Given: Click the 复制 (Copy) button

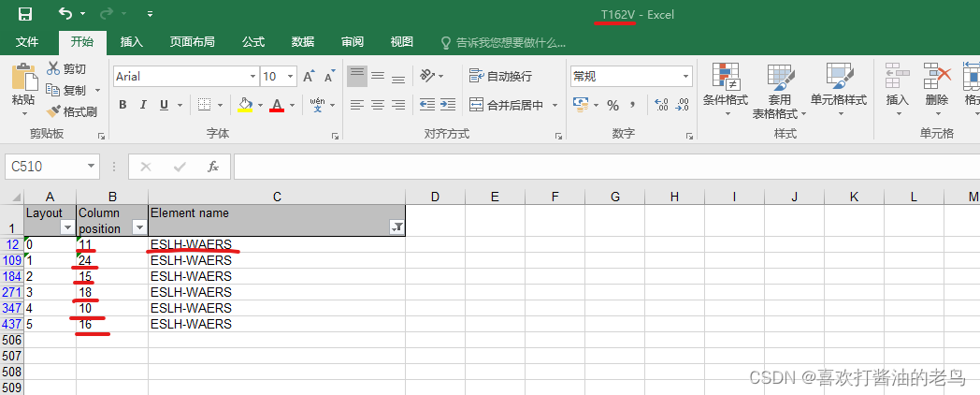Looking at the screenshot, I should coord(66,90).
